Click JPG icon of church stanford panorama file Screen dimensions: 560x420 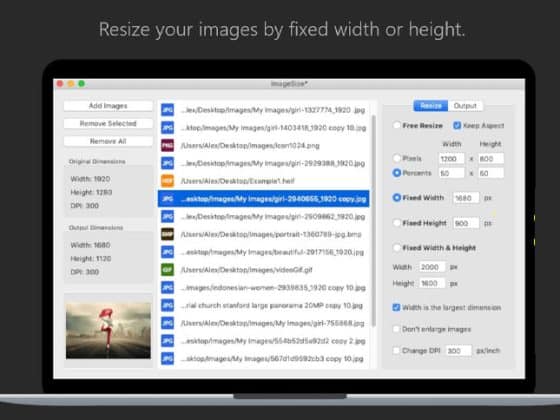pyautogui.click(x=168, y=305)
